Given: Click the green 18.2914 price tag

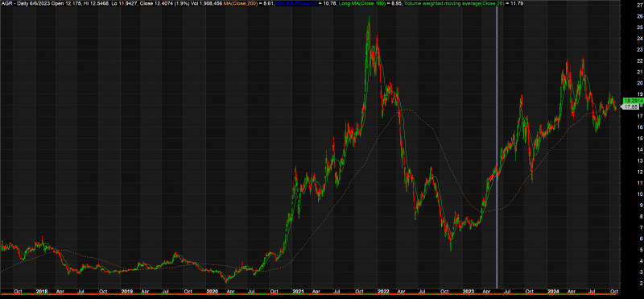Looking at the screenshot, I should point(633,101).
